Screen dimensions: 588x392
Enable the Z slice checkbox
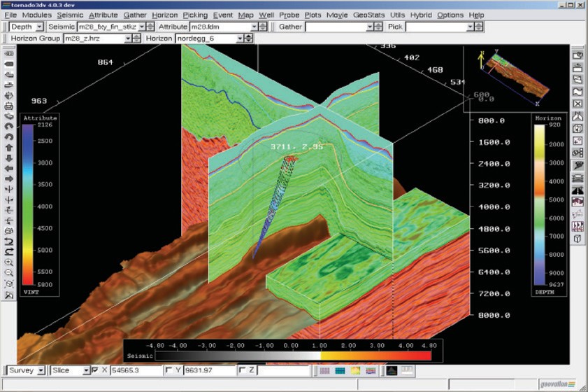coord(242,370)
